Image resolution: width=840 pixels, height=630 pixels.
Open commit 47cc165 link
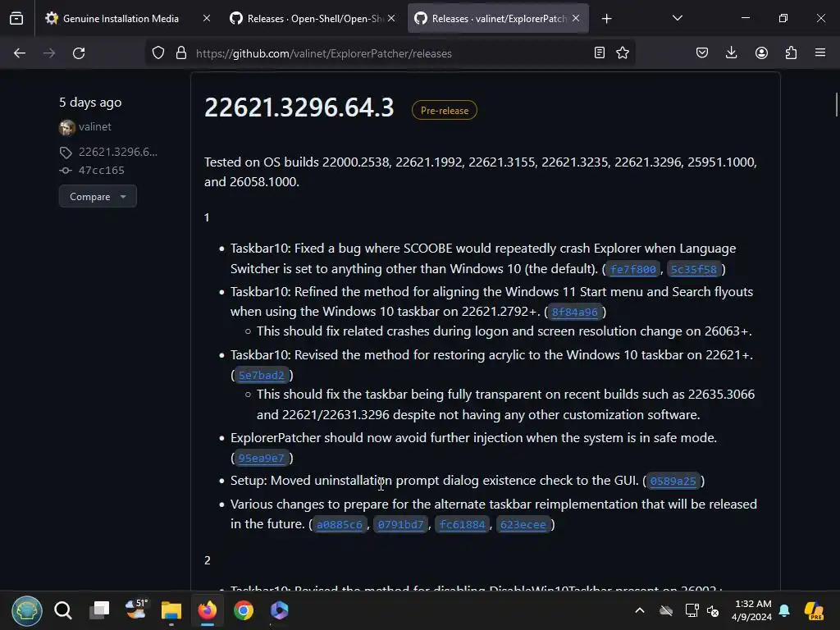[x=101, y=171]
